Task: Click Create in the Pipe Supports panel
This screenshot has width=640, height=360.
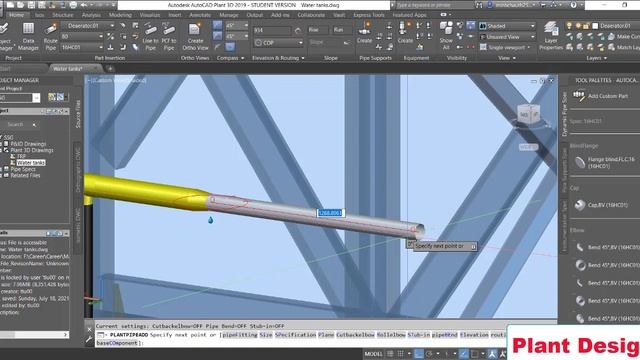Action: 364,33
